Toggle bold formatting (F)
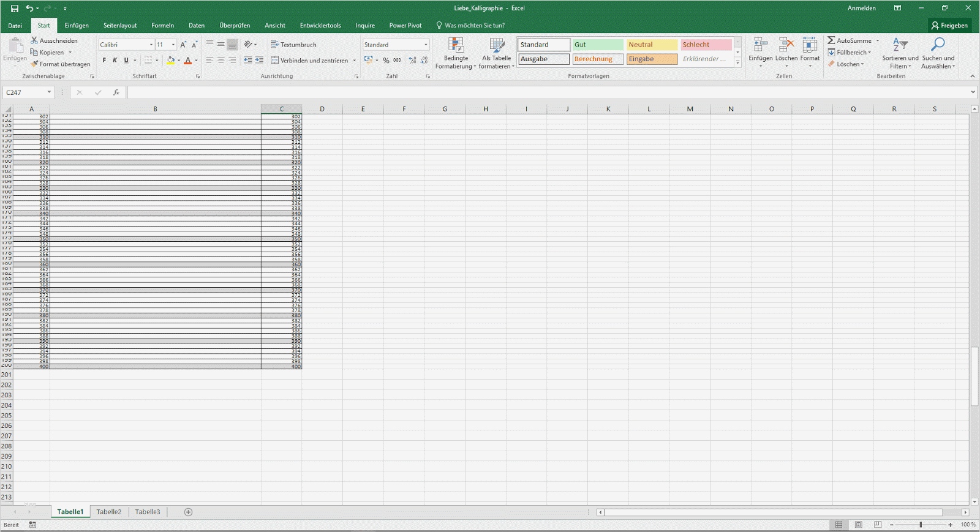 pos(104,60)
